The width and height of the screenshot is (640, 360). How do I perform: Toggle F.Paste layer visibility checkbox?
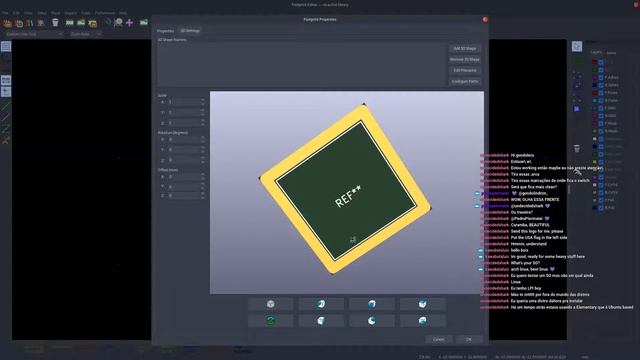(x=601, y=93)
